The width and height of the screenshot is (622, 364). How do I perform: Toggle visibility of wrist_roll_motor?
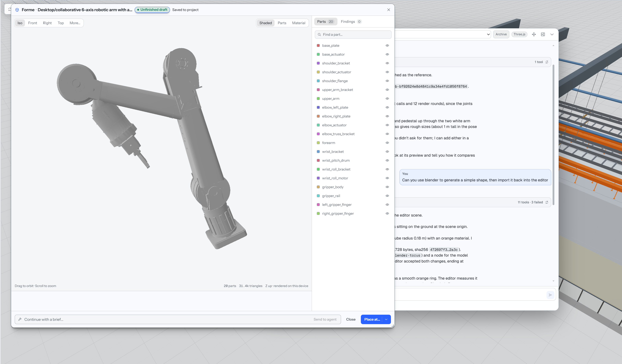(387, 178)
